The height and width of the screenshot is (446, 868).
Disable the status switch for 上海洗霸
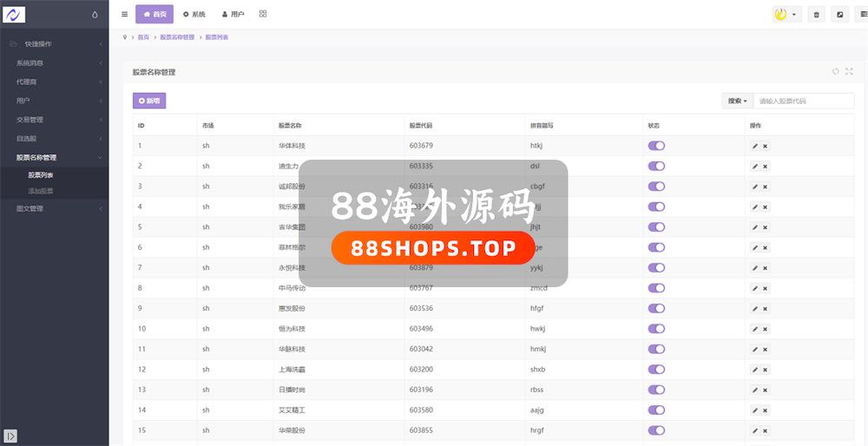pos(656,370)
